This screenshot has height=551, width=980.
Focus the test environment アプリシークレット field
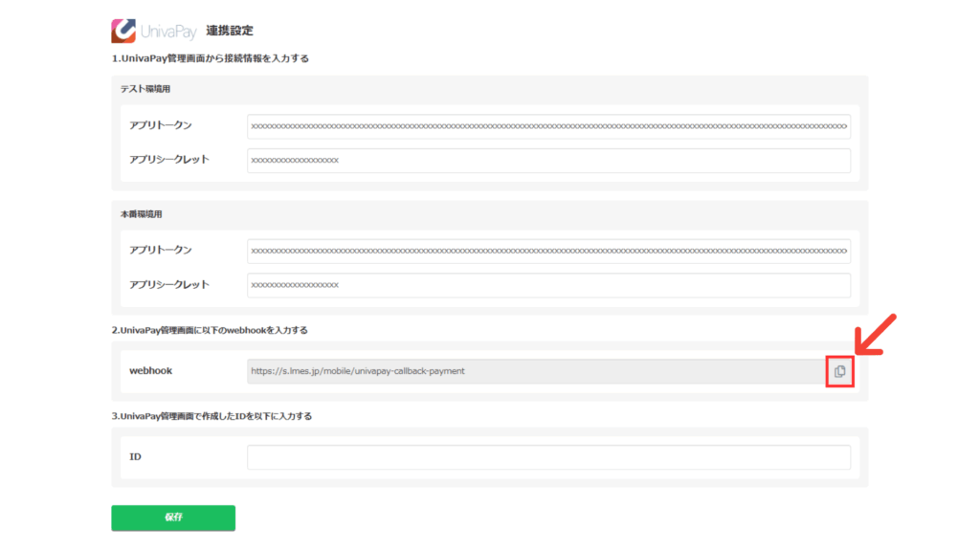tap(547, 161)
